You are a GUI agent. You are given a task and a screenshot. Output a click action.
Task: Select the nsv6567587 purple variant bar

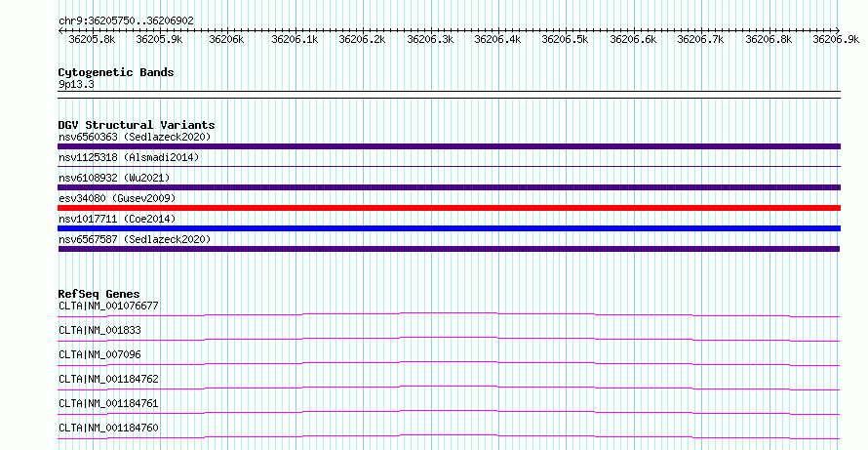coord(449,249)
